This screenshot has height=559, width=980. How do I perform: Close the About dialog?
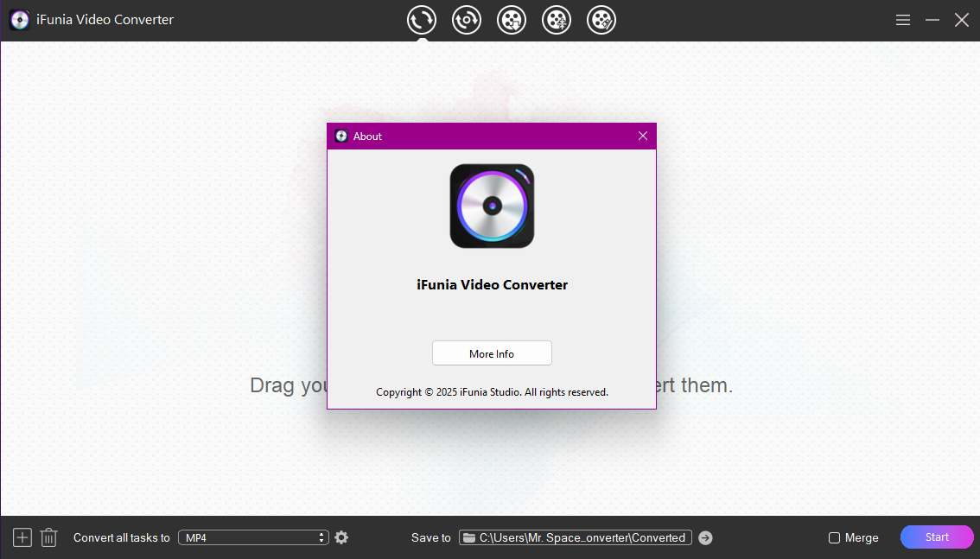click(642, 137)
